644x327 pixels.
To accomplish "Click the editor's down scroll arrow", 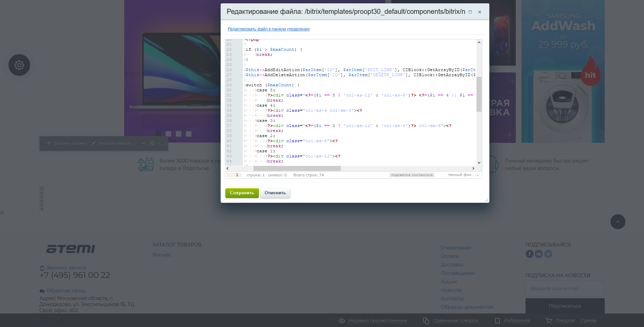I will coord(479,163).
